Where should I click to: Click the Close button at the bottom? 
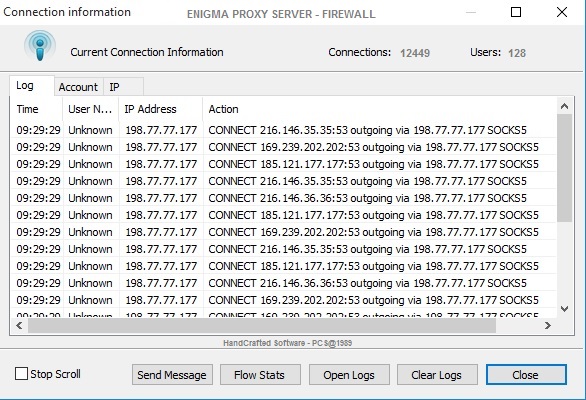(x=526, y=375)
